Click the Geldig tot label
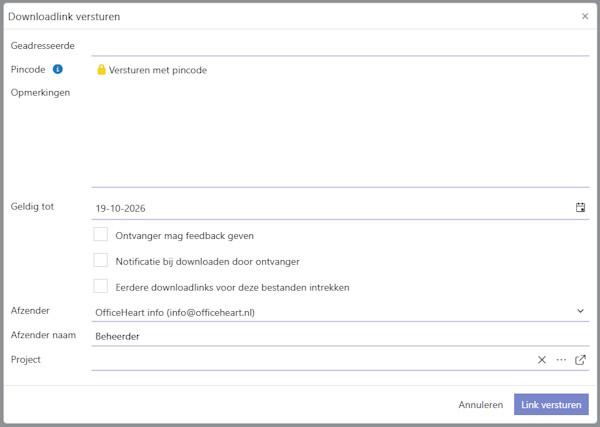The image size is (600, 427). tap(32, 207)
